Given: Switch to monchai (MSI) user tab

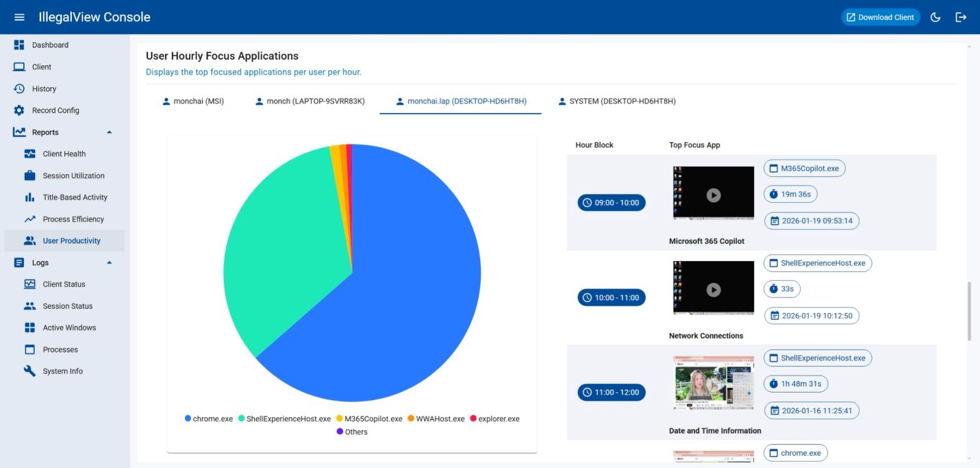Looking at the screenshot, I should (193, 101).
